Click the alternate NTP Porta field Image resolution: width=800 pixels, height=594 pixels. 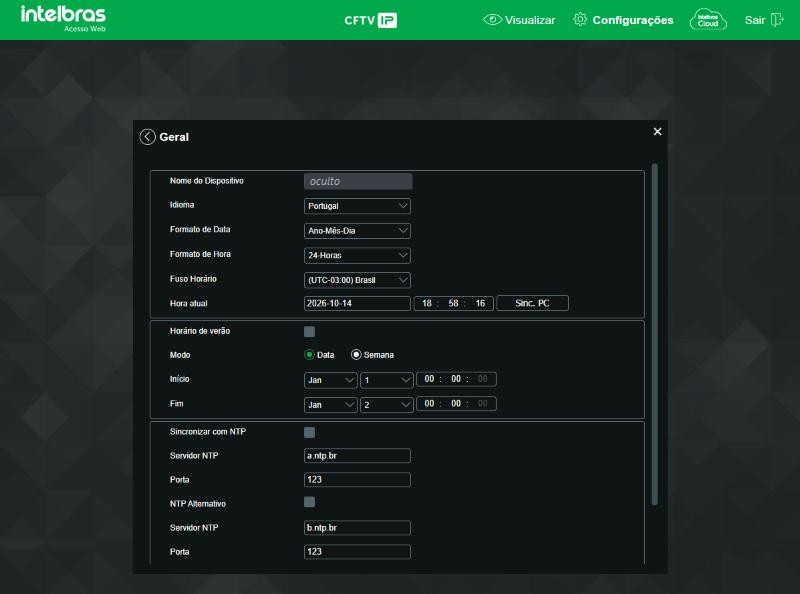click(357, 552)
